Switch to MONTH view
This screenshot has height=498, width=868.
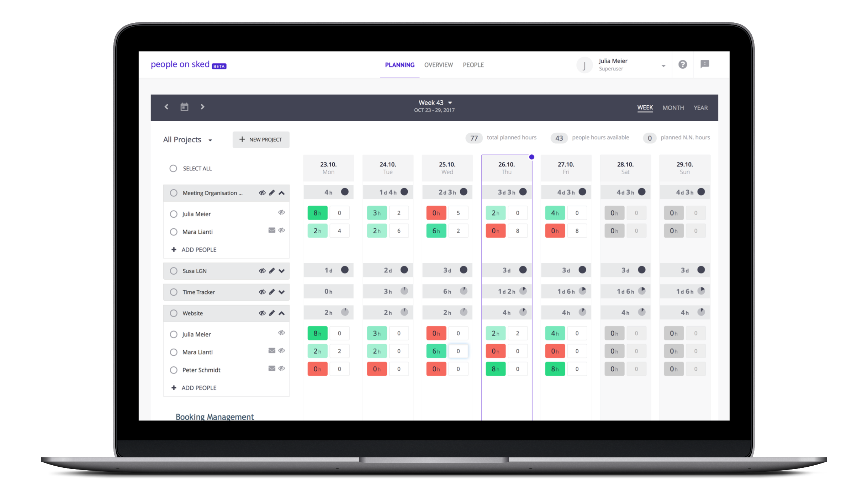coord(673,108)
